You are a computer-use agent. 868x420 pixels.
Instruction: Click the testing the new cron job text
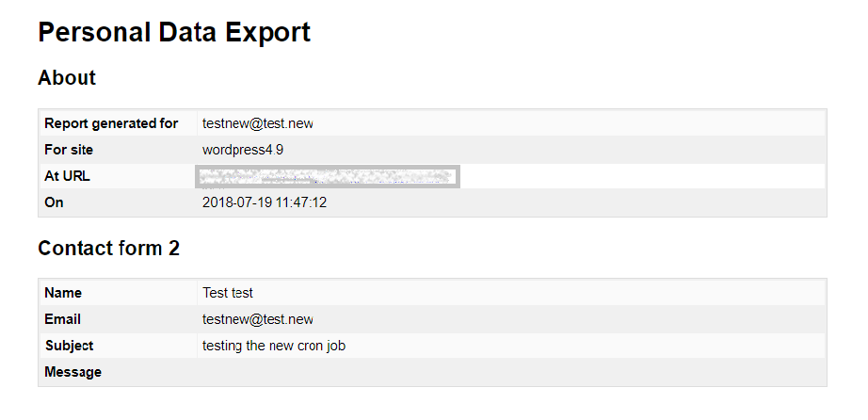click(274, 346)
